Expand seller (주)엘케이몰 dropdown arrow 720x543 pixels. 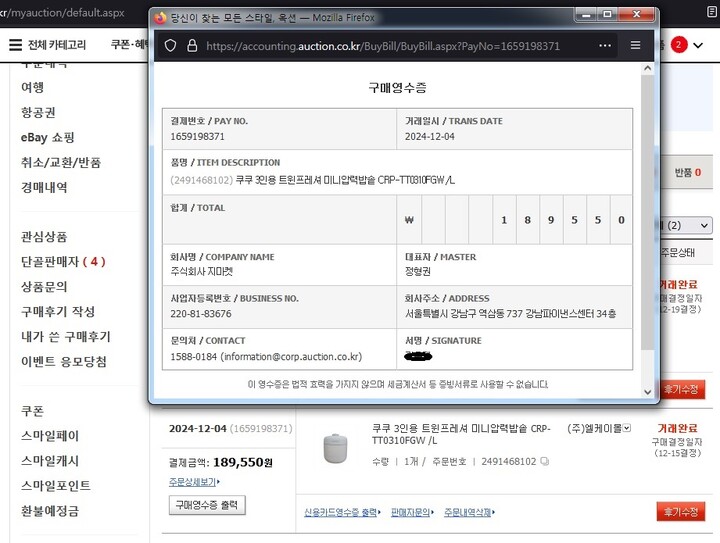pyautogui.click(x=627, y=428)
